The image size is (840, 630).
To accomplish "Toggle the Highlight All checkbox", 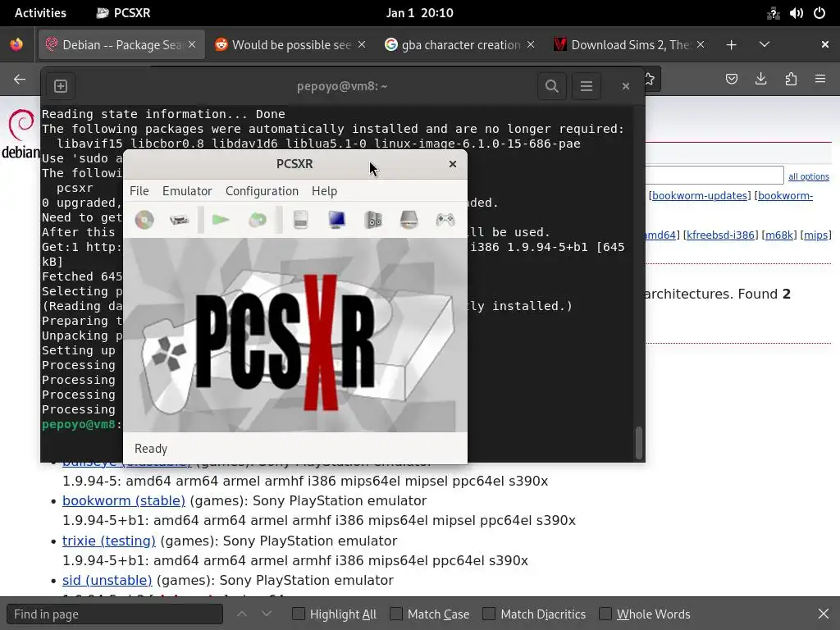I will click(x=299, y=614).
